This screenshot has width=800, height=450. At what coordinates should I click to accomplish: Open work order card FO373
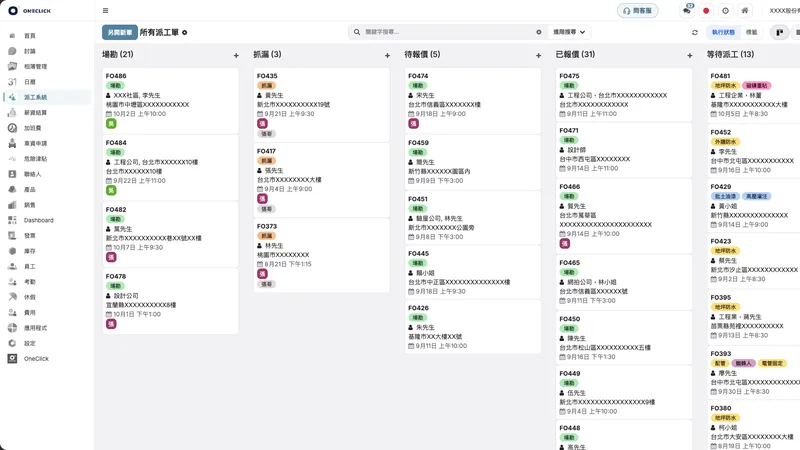pyautogui.click(x=321, y=255)
